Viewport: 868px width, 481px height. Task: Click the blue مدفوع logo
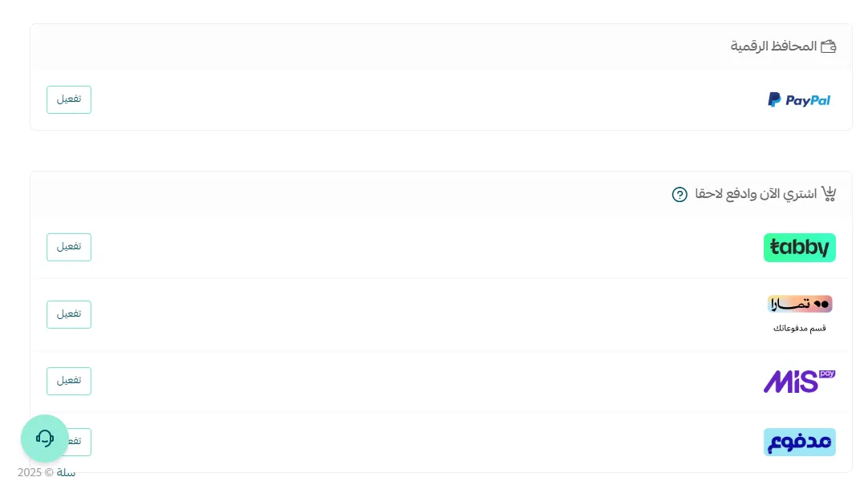click(x=799, y=442)
